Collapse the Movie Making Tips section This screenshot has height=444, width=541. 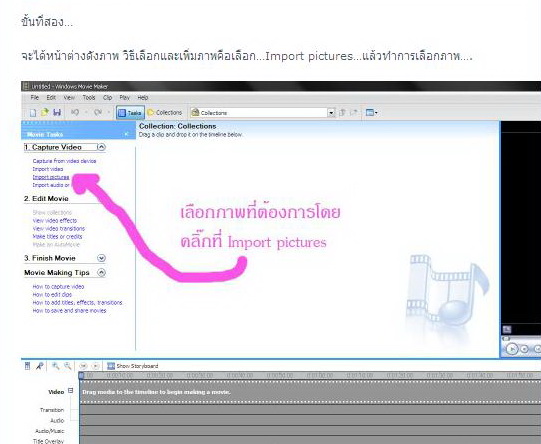pyautogui.click(x=101, y=273)
